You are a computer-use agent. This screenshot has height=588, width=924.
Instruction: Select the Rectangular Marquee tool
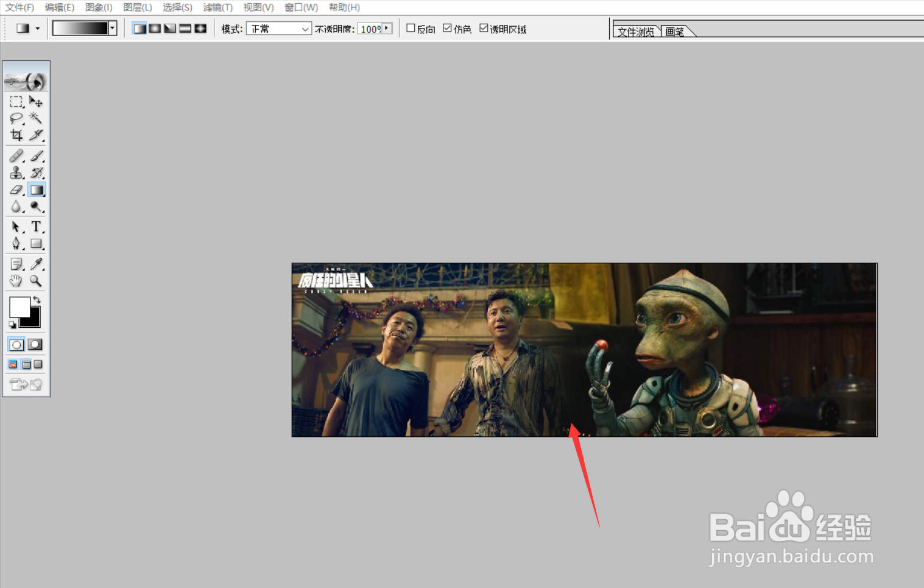(16, 102)
